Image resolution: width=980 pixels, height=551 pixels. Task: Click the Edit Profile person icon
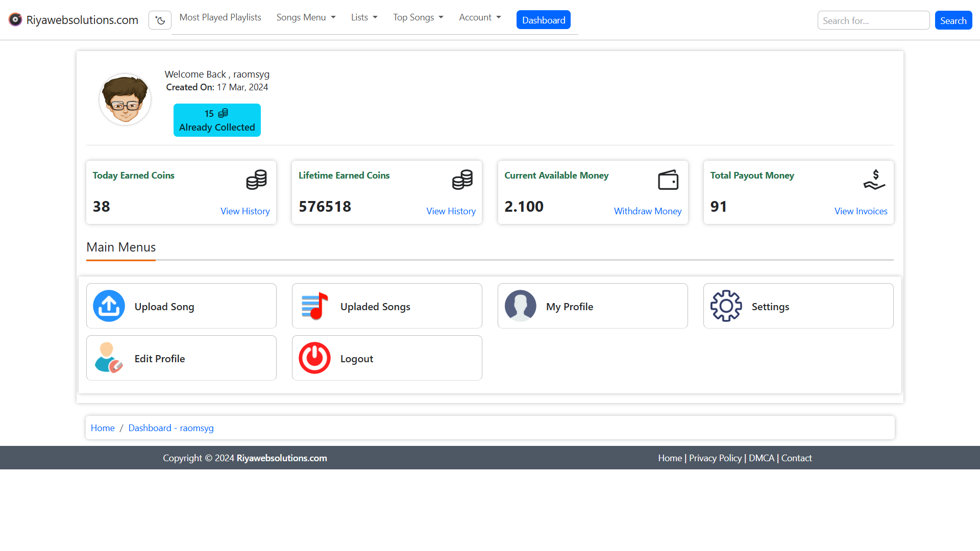coord(109,358)
